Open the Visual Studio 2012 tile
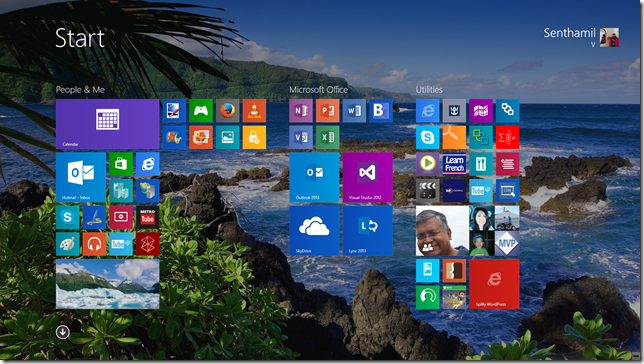 (367, 177)
